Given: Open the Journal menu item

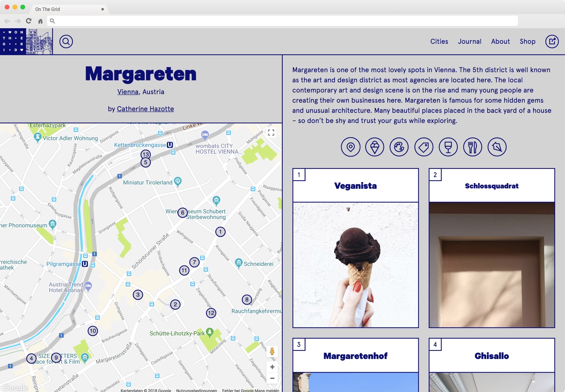Looking at the screenshot, I should coord(469,42).
